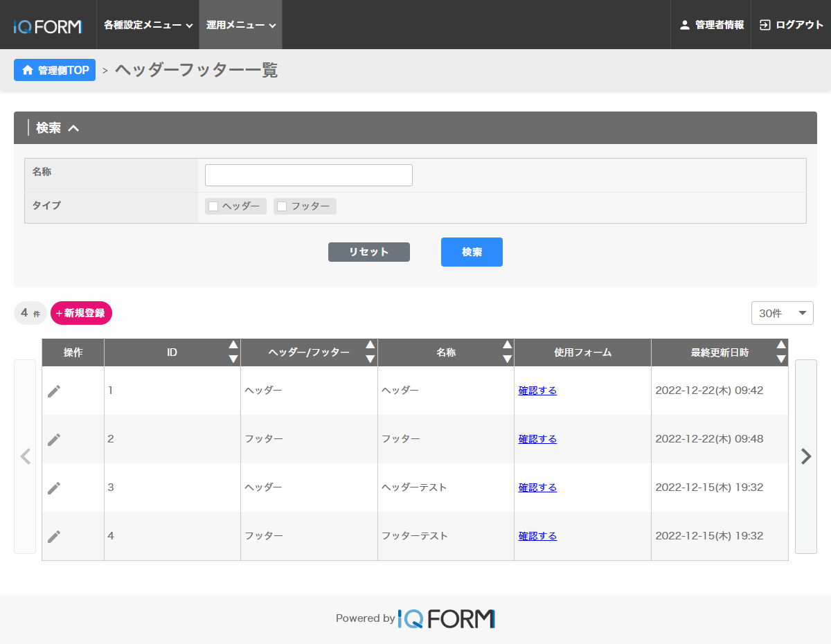The width and height of the screenshot is (831, 644).
Task: Click the edit pencil for ID 1
Action: 54,391
